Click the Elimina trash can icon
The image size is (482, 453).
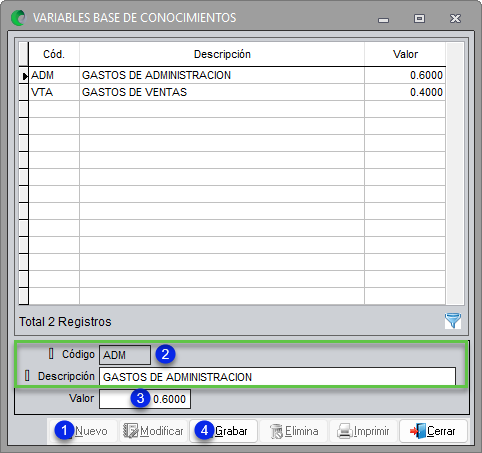pyautogui.click(x=276, y=431)
